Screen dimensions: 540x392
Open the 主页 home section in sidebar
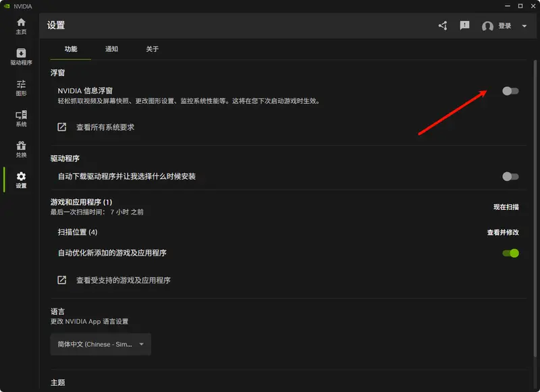pos(21,26)
